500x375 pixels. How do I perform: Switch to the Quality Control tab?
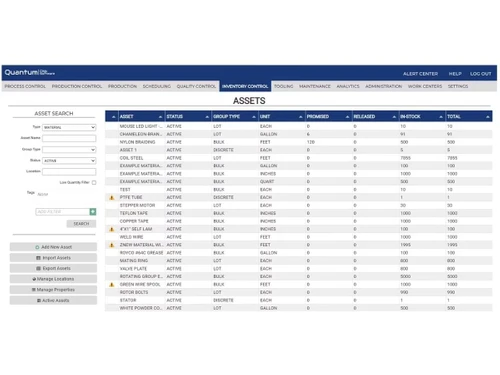196,86
